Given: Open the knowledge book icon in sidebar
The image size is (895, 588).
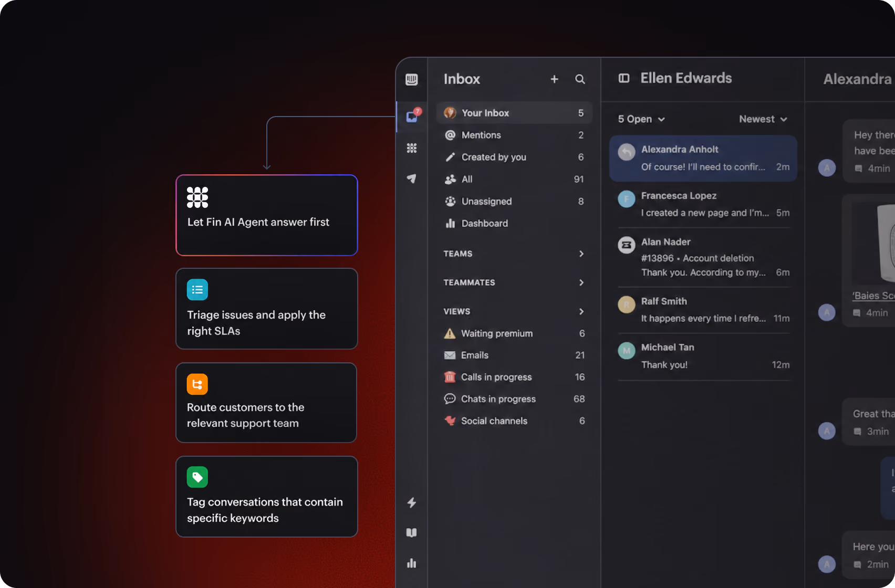Looking at the screenshot, I should pyautogui.click(x=412, y=532).
